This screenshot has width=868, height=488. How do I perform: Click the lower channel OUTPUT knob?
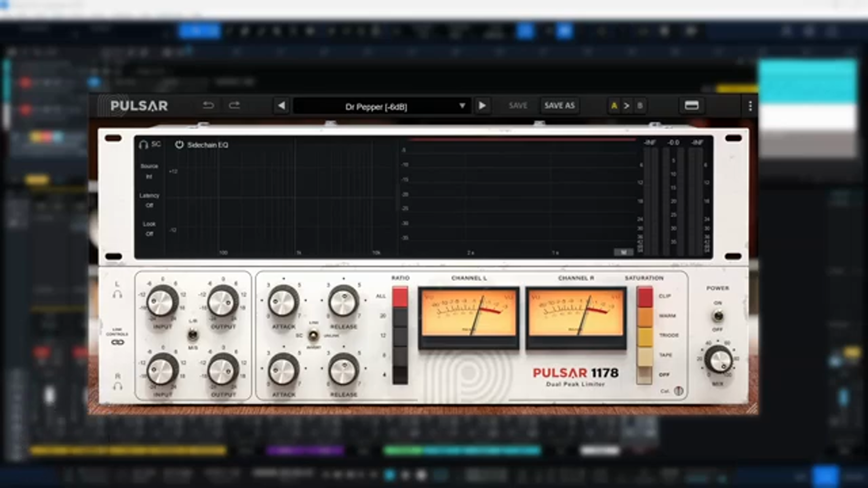point(222,369)
